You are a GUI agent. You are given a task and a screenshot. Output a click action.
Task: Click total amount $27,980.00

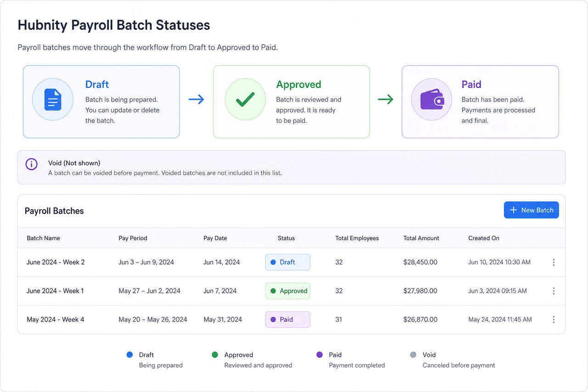[x=420, y=291]
